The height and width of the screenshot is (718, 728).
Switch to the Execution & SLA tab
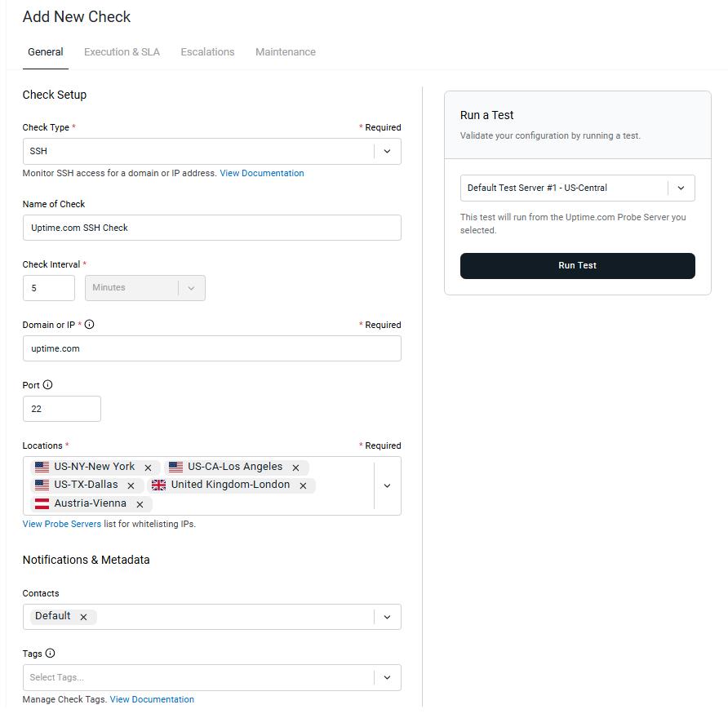[x=122, y=51]
